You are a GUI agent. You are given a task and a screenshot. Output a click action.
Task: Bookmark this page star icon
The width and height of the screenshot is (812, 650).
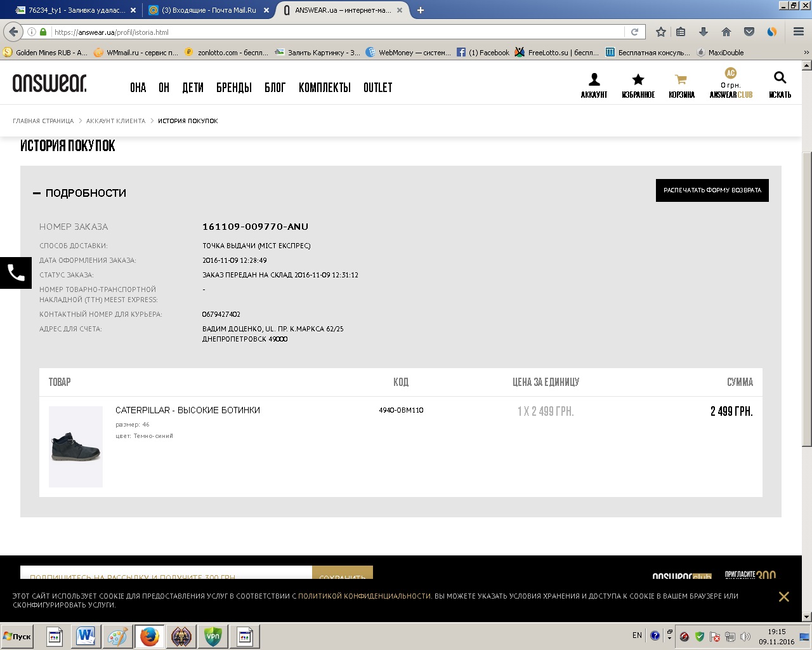click(x=661, y=32)
